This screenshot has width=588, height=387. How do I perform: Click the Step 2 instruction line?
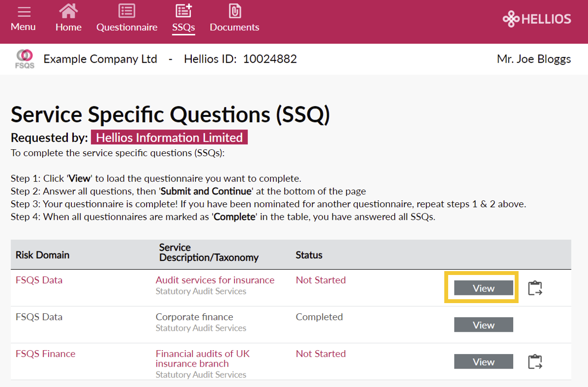[x=188, y=191]
